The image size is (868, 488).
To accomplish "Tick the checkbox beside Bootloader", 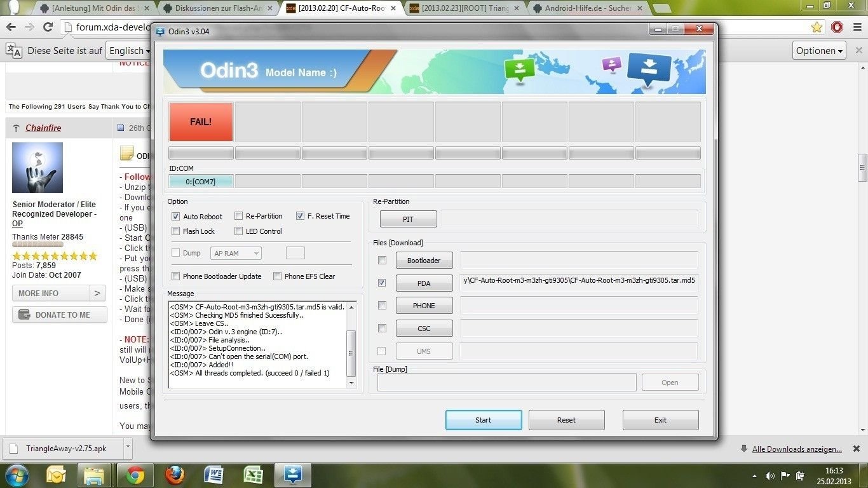I will pos(382,261).
